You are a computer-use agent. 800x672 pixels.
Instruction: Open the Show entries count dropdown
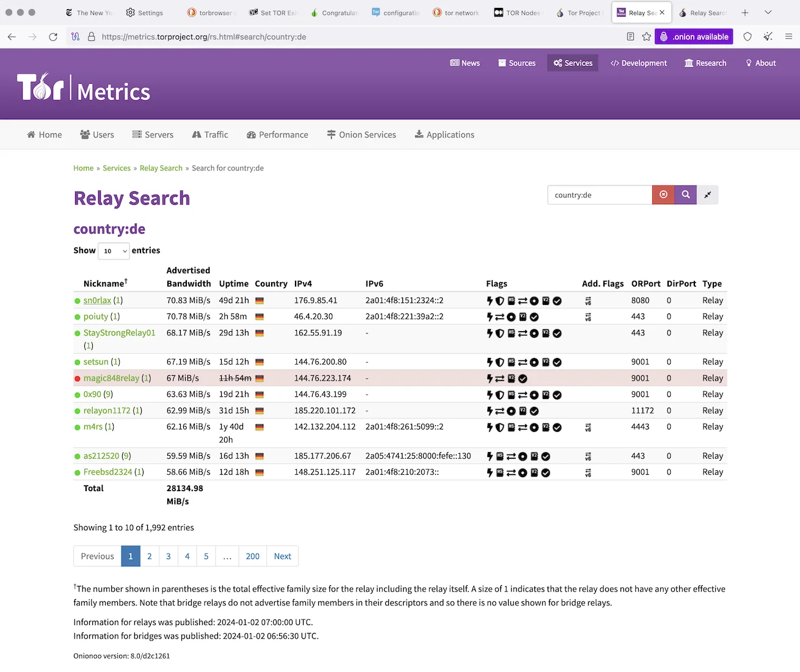tap(114, 250)
